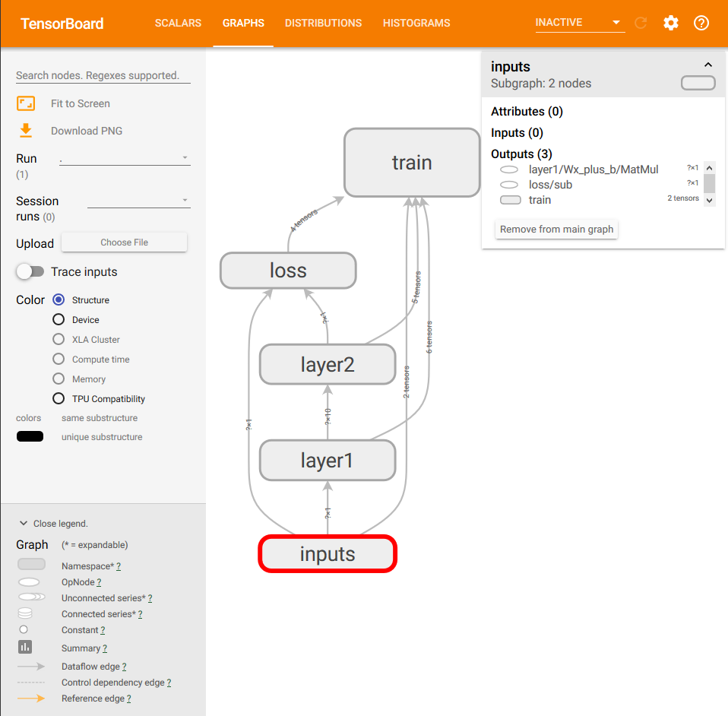728x716 pixels.
Task: Select the Memory color option
Action: pos(59,379)
